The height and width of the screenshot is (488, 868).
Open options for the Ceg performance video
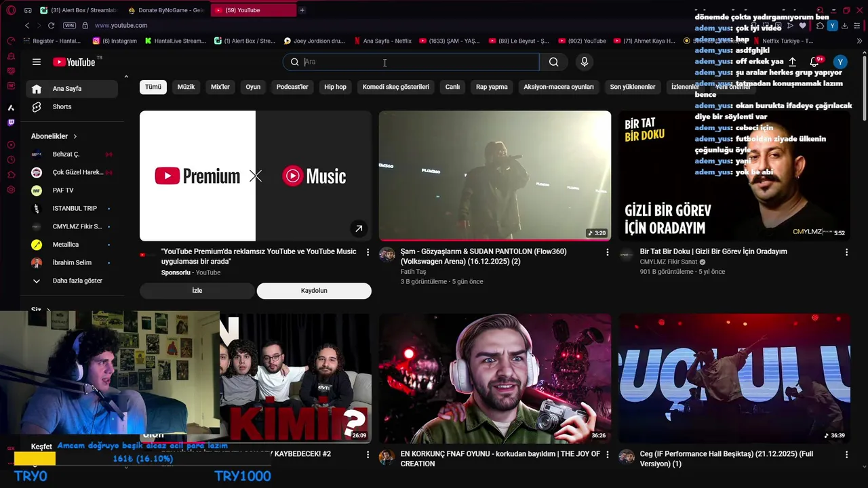(846, 455)
